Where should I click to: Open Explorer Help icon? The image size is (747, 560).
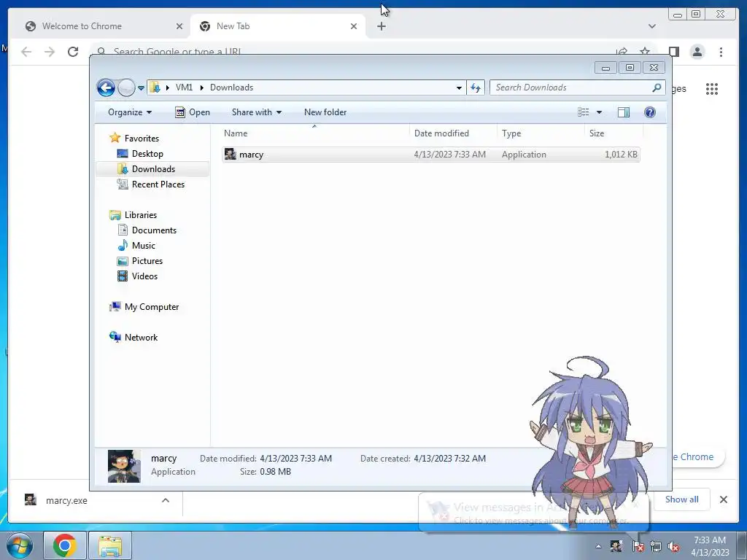click(650, 112)
